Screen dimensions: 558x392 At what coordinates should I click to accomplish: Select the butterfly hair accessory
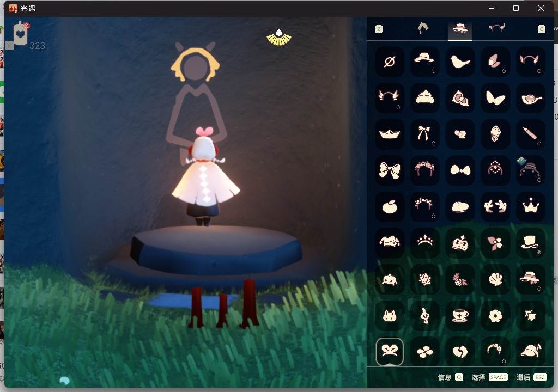click(495, 98)
